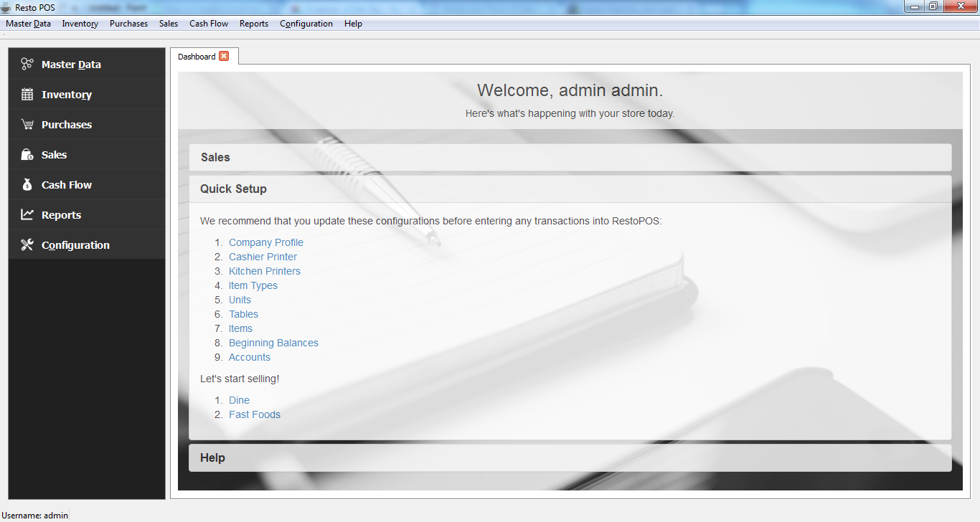
Task: Click the Cash Flow money bag icon
Action: pos(27,184)
